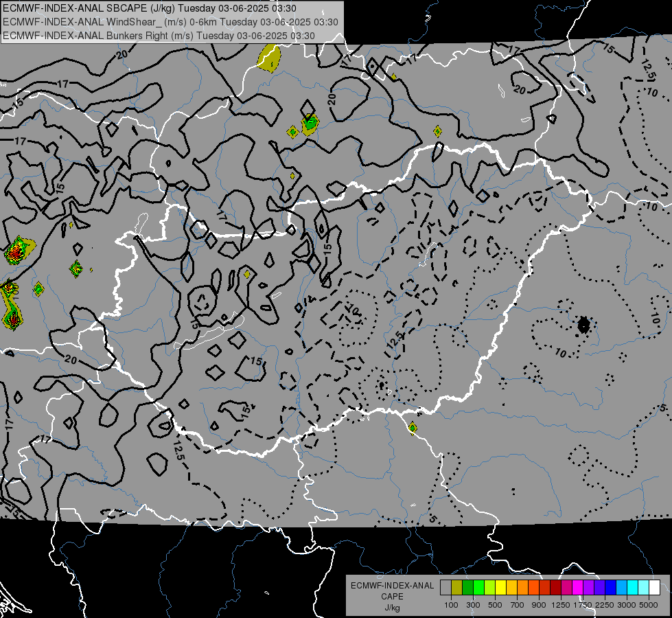
Task: Select the 3000 legend scale value
Action: click(627, 605)
